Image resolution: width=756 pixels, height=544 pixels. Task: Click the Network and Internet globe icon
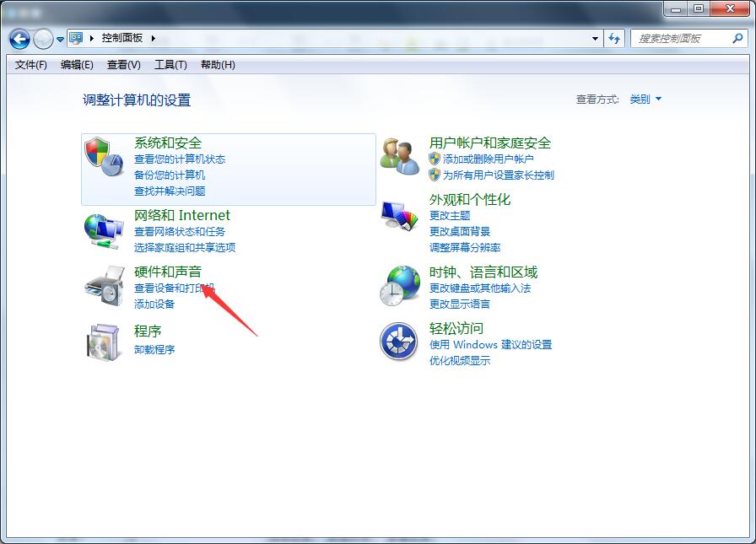pyautogui.click(x=104, y=231)
